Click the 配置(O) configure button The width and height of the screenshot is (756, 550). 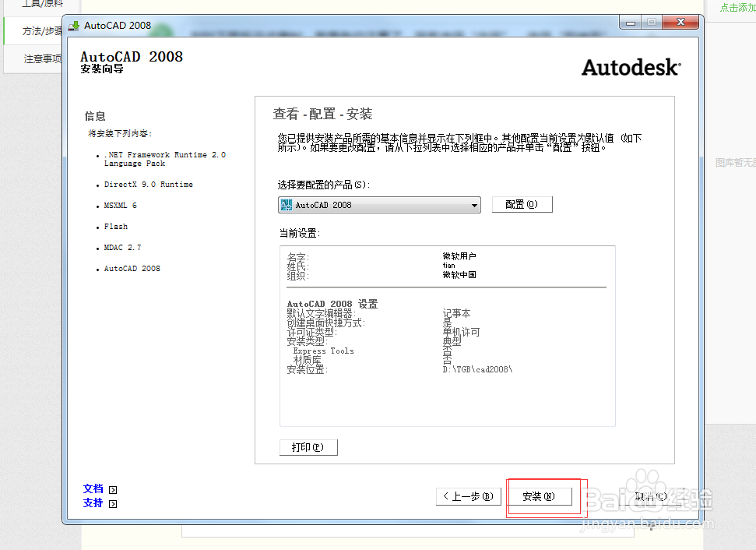click(522, 205)
